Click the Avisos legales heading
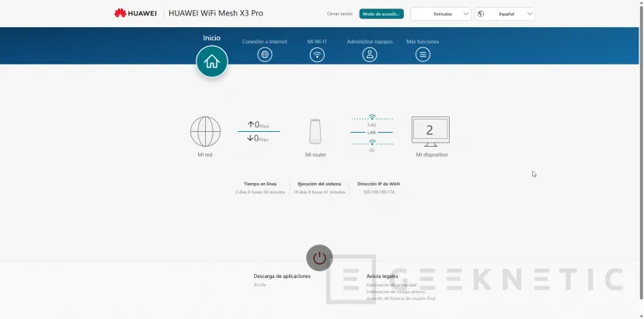The height and width of the screenshot is (319, 644). pos(382,276)
